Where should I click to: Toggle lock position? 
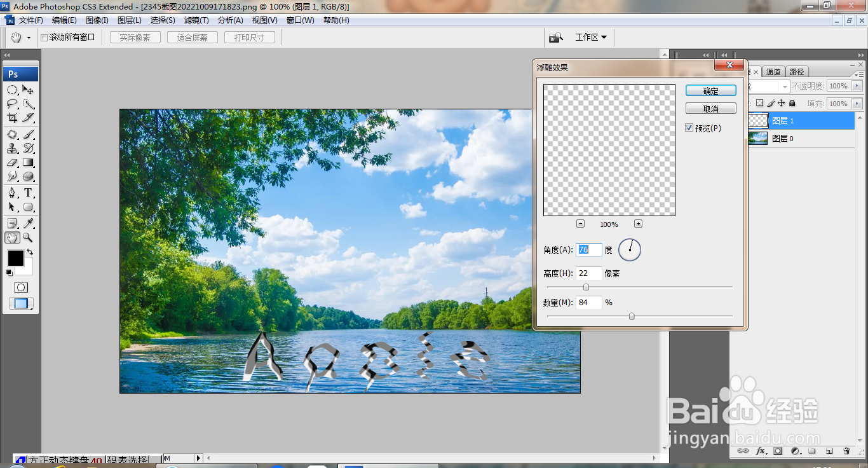782,103
